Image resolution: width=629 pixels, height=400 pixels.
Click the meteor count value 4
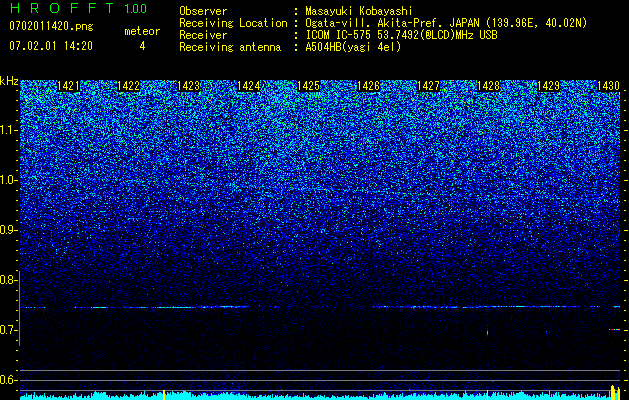coord(142,46)
